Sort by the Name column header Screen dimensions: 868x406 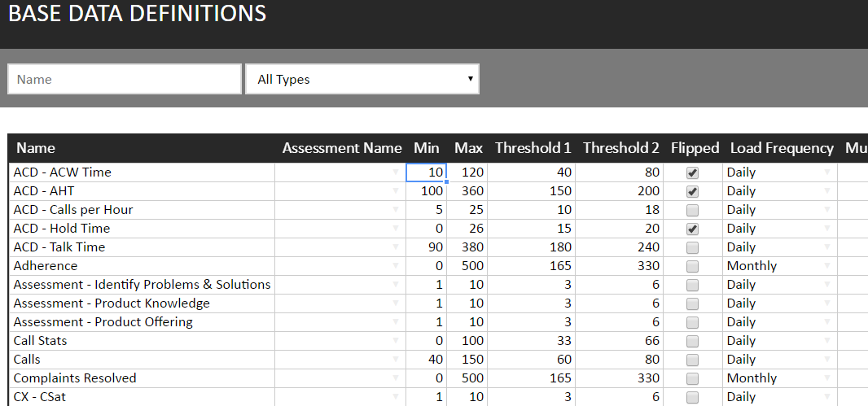(x=36, y=148)
